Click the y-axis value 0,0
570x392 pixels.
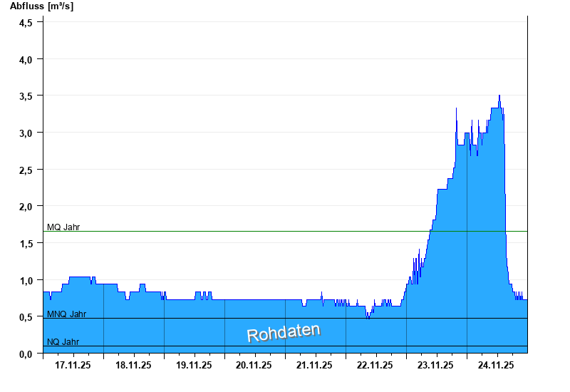tap(26, 354)
